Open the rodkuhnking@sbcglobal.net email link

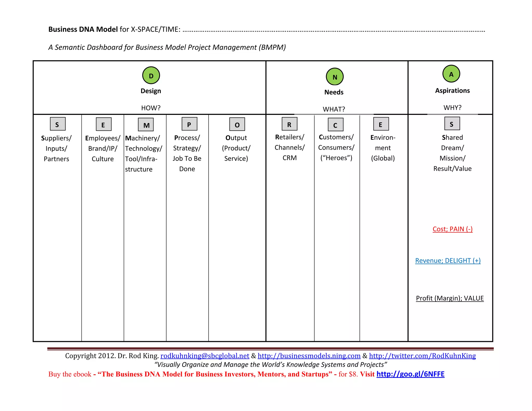(205, 356)
